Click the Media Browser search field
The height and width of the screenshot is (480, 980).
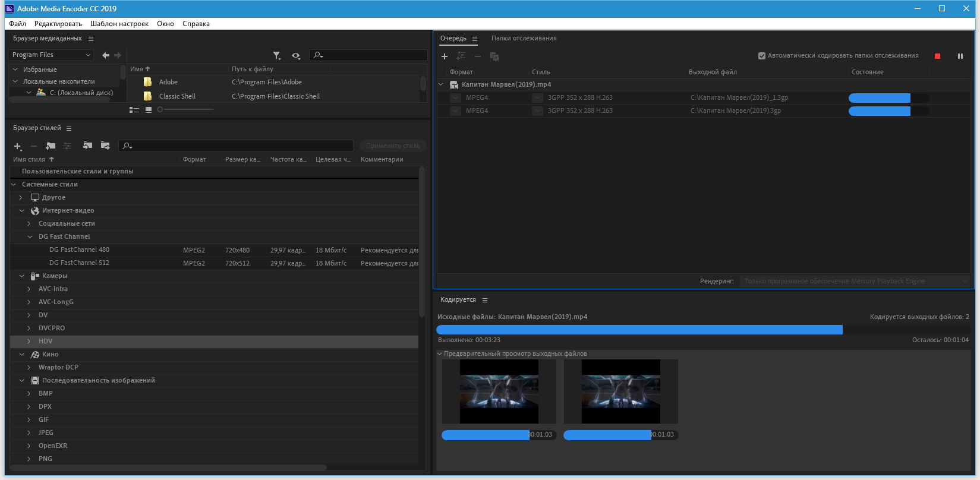pyautogui.click(x=368, y=55)
